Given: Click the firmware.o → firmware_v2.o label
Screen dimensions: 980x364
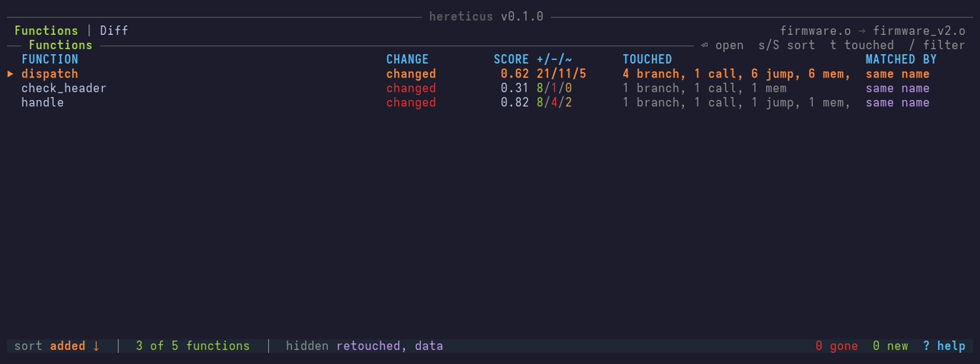Looking at the screenshot, I should point(873,31).
